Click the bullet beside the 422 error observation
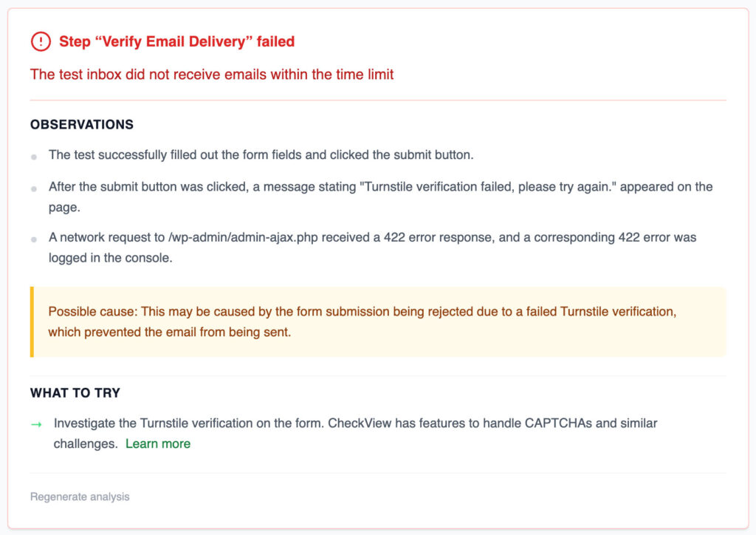The height and width of the screenshot is (535, 756). point(34,240)
